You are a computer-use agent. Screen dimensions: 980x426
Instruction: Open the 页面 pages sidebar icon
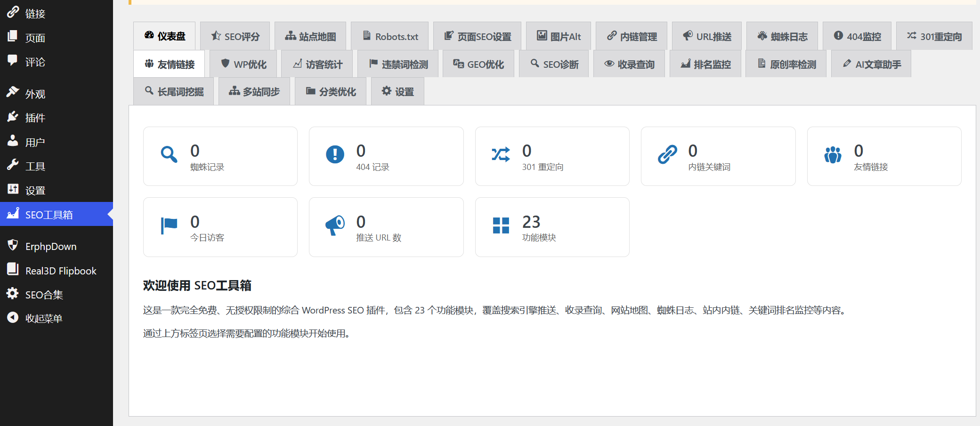click(x=13, y=36)
